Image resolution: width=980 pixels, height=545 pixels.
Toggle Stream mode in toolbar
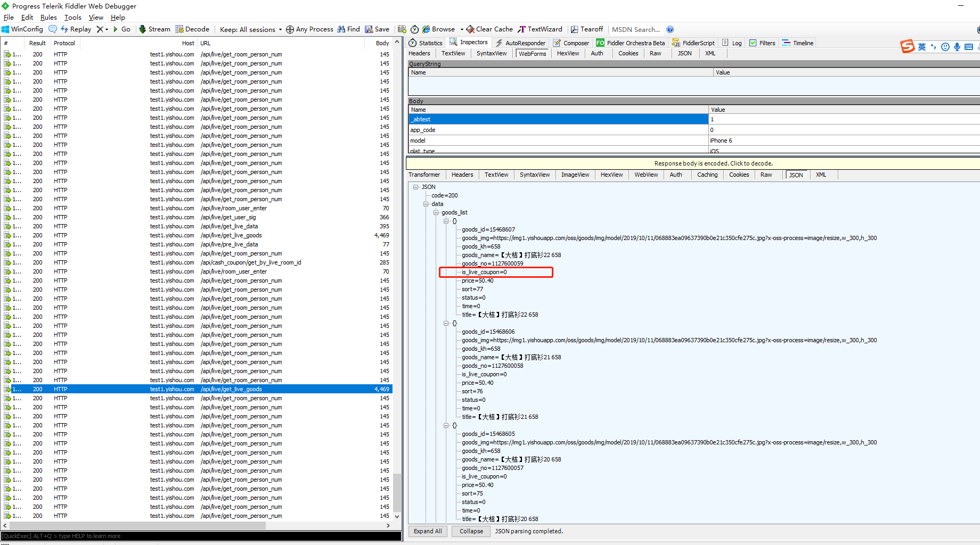[x=154, y=29]
